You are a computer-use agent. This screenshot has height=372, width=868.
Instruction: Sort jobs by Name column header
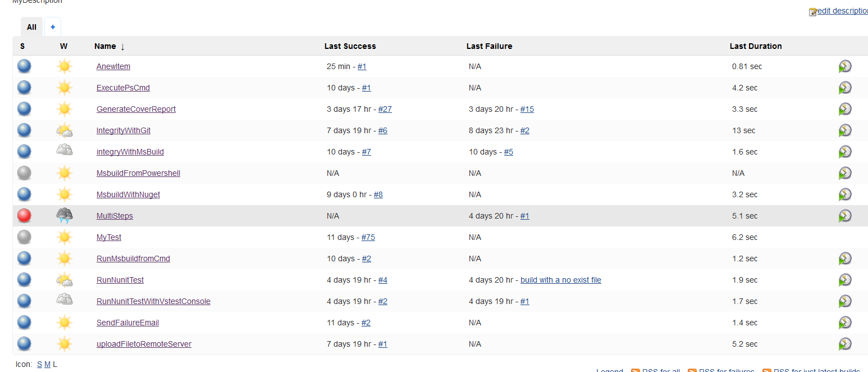tap(105, 46)
